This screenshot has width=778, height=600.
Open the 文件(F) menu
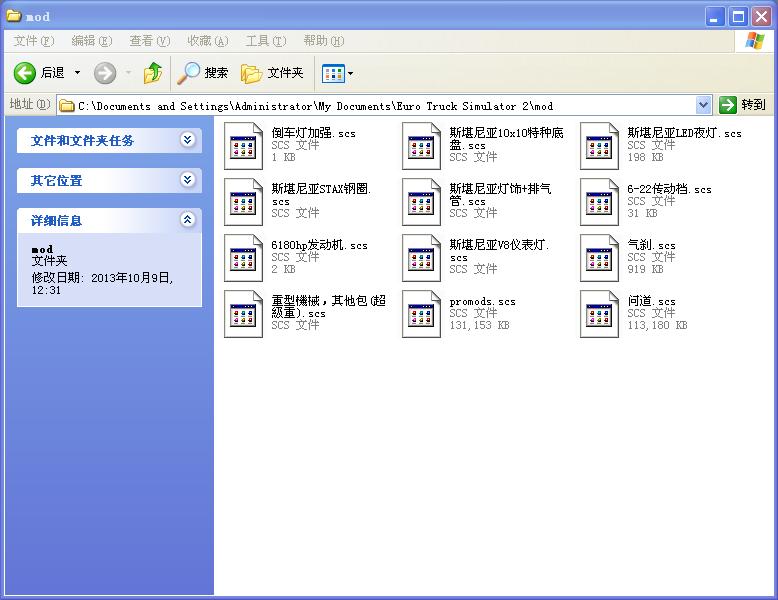coord(34,41)
